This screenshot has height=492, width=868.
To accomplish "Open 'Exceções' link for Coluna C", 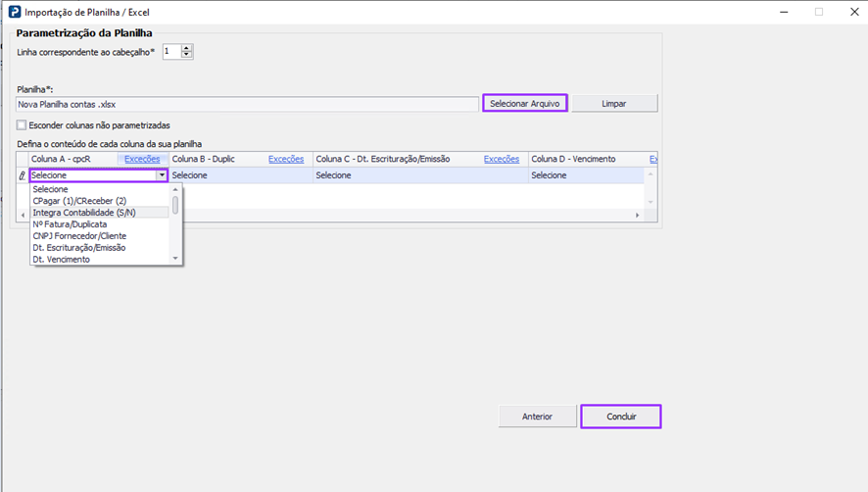I will point(502,159).
